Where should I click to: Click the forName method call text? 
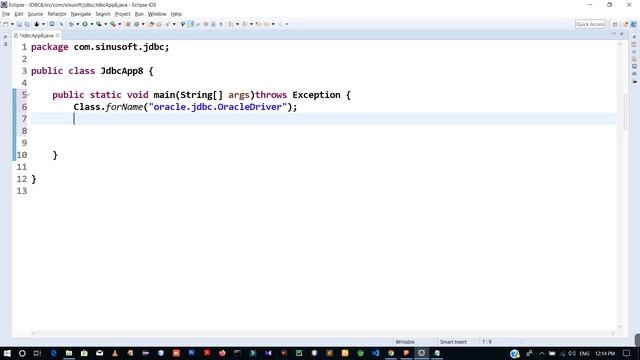(x=124, y=107)
